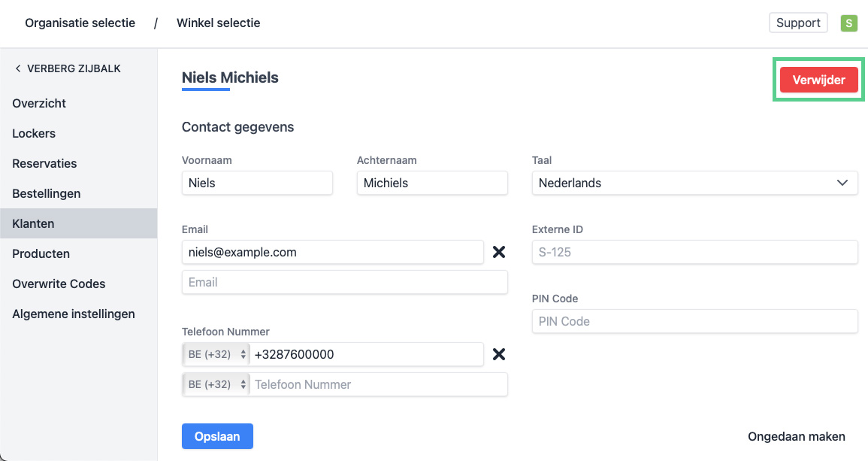Open Bestellingen in the sidebar
868x461 pixels.
pos(46,193)
